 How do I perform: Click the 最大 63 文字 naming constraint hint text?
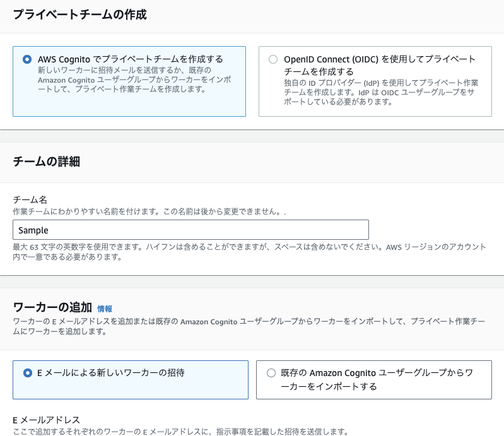click(249, 252)
